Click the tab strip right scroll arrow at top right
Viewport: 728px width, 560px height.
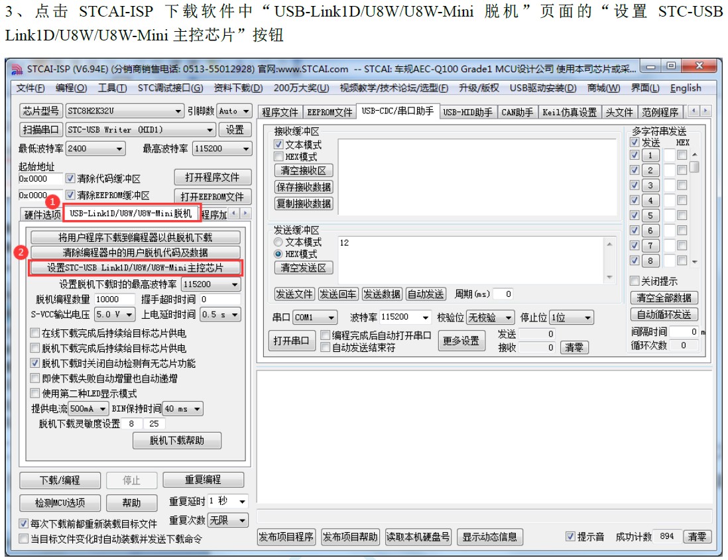coord(705,111)
